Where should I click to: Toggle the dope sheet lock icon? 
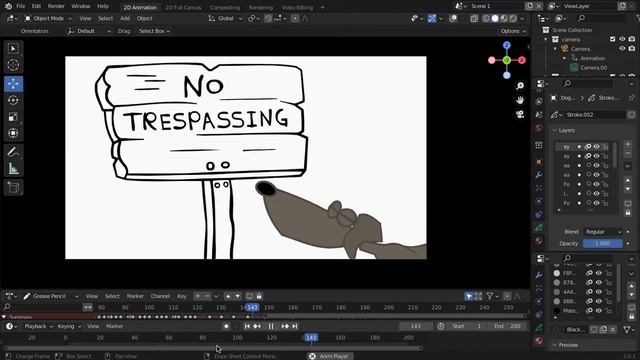(x=259, y=296)
